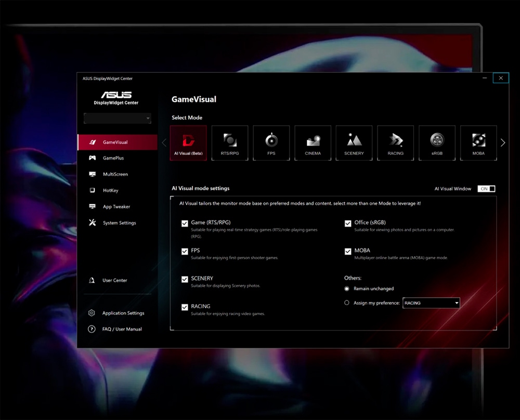Select the RTS/RPG mode tile
Screen dimensions: 520x420
(230, 143)
